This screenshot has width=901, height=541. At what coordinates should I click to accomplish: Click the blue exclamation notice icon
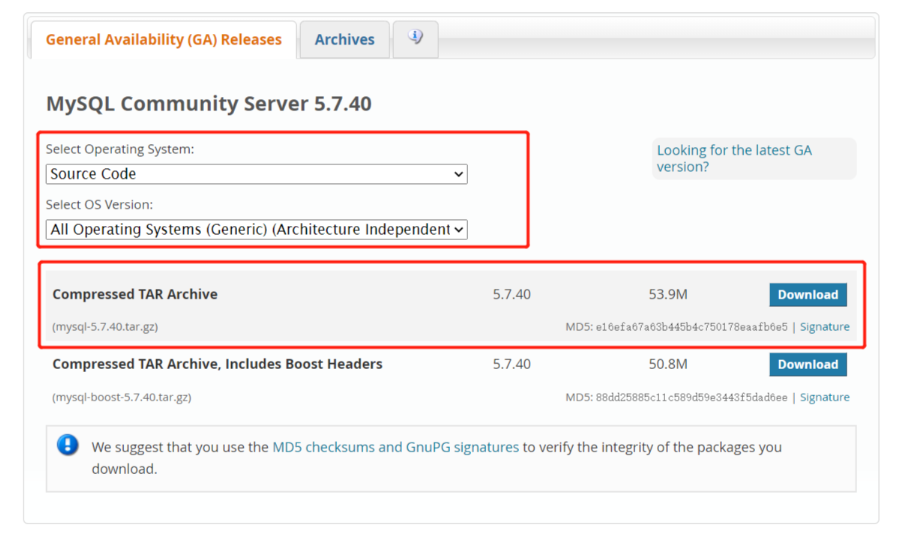[x=68, y=446]
